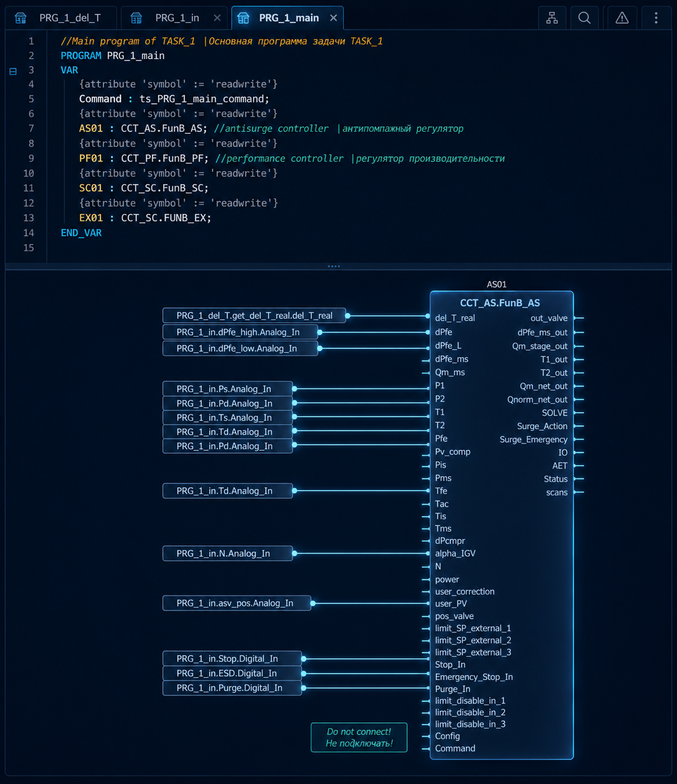Image resolution: width=677 pixels, height=784 pixels.
Task: Click the splitter handle between code and diagram
Action: [x=334, y=267]
